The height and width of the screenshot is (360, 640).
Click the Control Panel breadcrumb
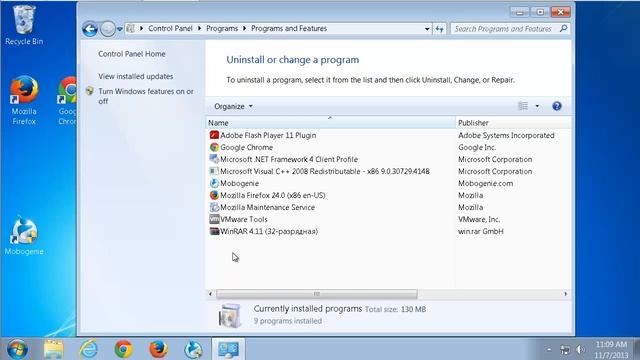(x=170, y=29)
